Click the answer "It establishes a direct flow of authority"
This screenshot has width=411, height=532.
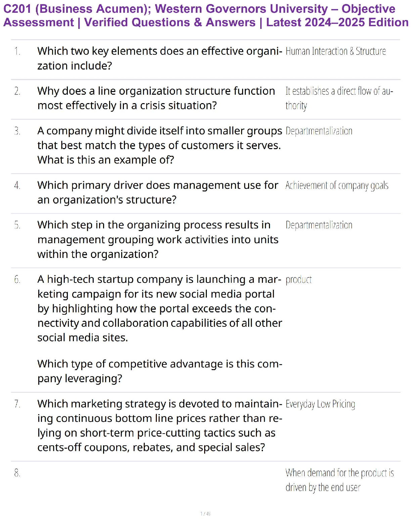[x=339, y=98]
